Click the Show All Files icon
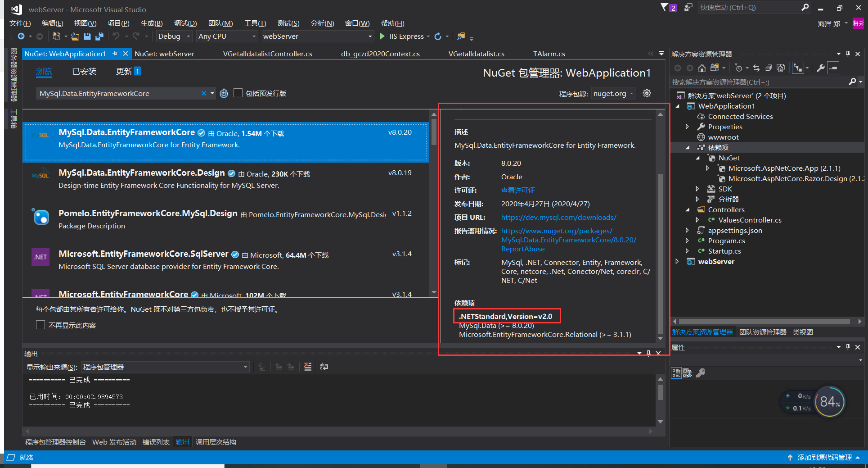 pos(781,68)
